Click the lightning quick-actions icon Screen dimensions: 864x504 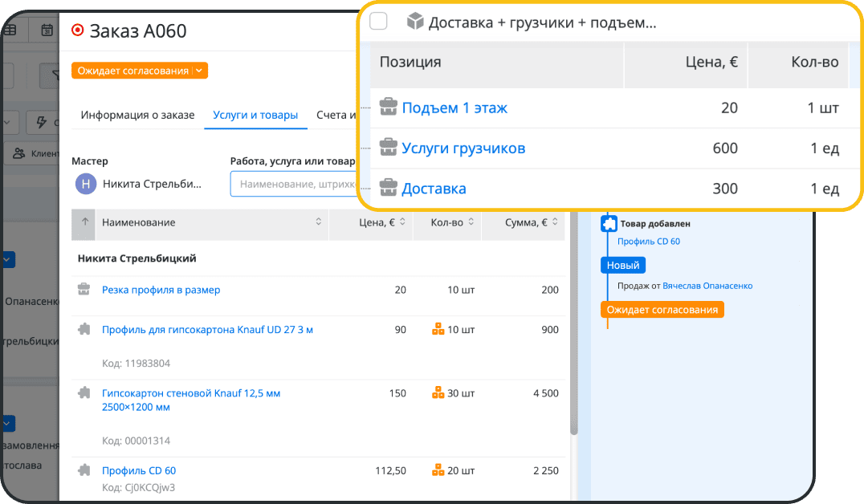(42, 122)
